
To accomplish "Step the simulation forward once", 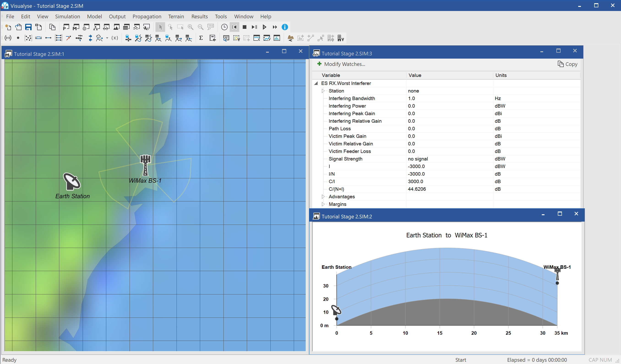I will point(255,27).
